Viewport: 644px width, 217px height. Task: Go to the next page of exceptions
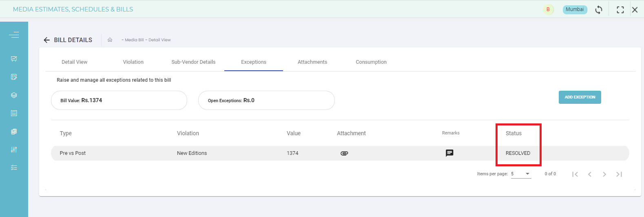pyautogui.click(x=604, y=174)
